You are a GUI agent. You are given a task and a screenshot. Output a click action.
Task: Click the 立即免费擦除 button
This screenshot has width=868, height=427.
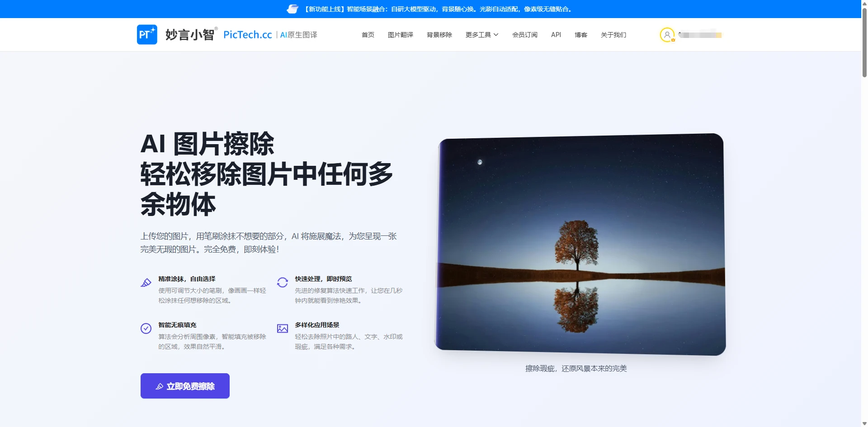[x=184, y=386]
